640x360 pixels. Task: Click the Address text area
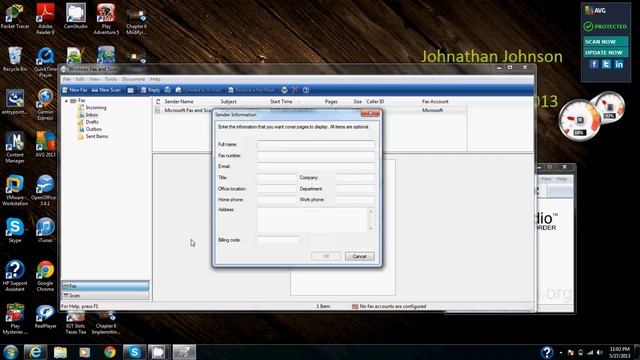click(312, 220)
